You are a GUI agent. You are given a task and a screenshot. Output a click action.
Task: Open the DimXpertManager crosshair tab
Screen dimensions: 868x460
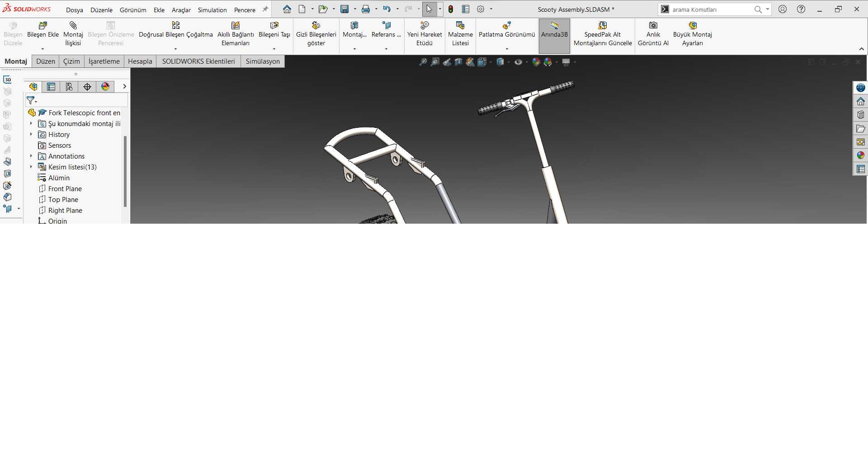tap(87, 87)
